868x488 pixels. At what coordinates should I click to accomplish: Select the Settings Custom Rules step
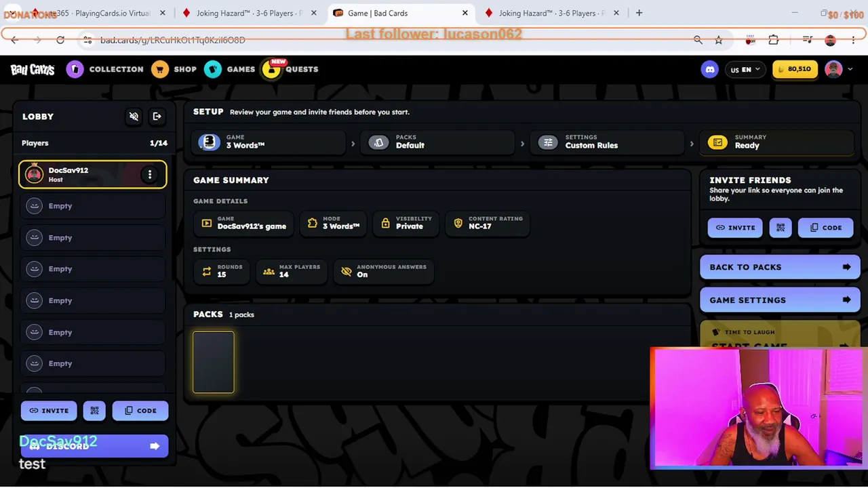(x=608, y=142)
